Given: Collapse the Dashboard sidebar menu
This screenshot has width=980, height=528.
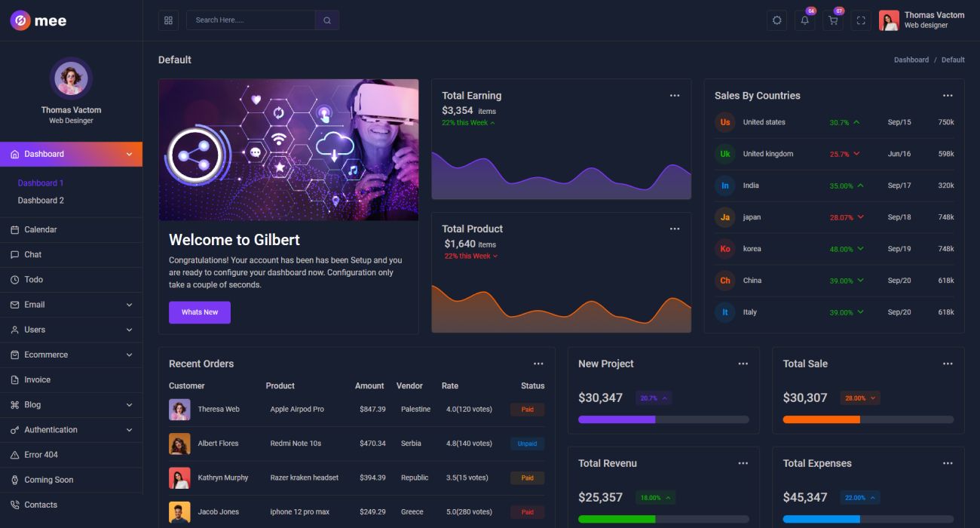Looking at the screenshot, I should pos(71,154).
